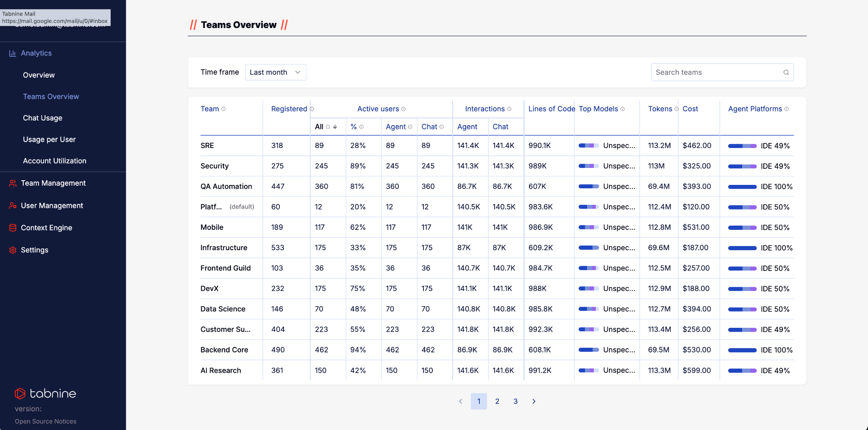Go to page 3
The image size is (868, 430).
pos(516,401)
